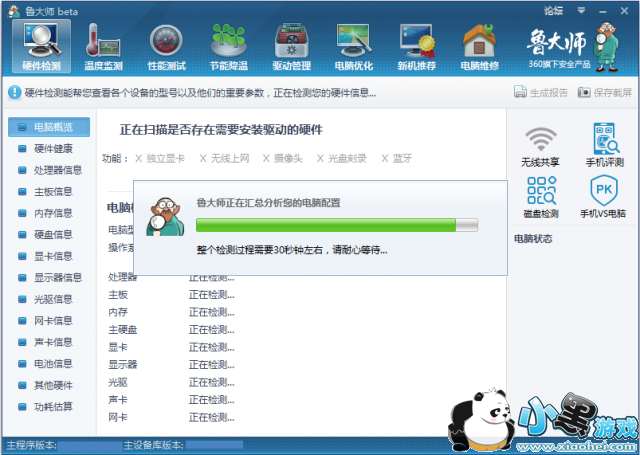The width and height of the screenshot is (640, 455).
Task: Open the 硬件检测 hardware detection tool
Action: point(41,46)
